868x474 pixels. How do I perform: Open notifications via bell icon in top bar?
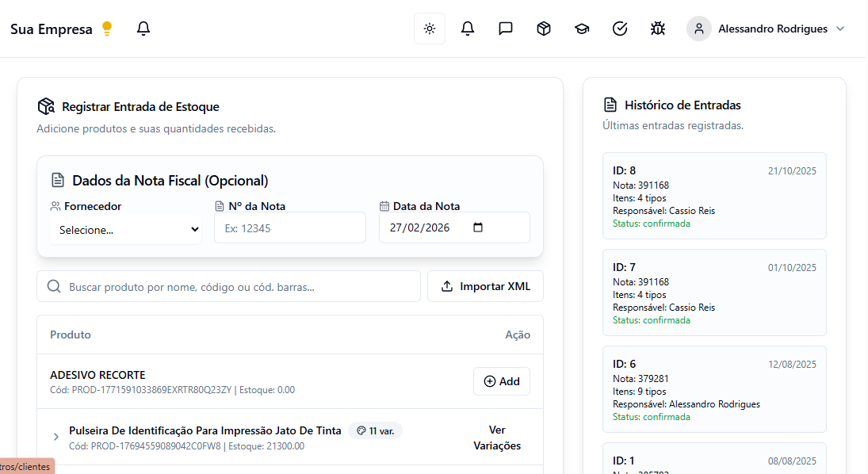[467, 28]
